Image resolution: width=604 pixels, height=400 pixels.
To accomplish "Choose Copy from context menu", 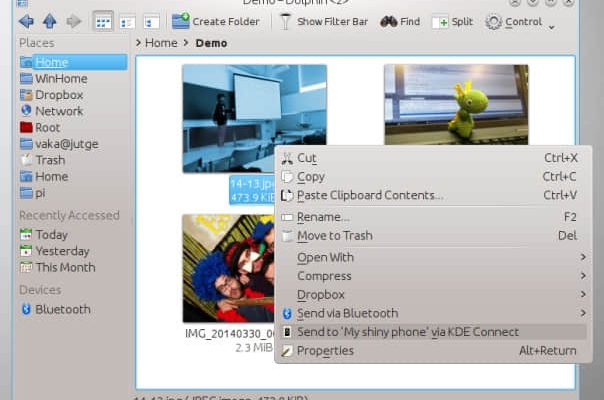I will pyautogui.click(x=431, y=176).
